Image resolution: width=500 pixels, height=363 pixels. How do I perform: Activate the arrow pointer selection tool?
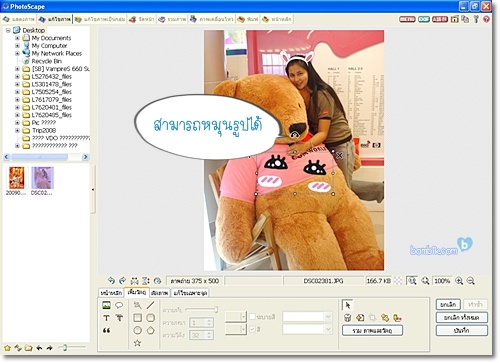click(x=348, y=305)
